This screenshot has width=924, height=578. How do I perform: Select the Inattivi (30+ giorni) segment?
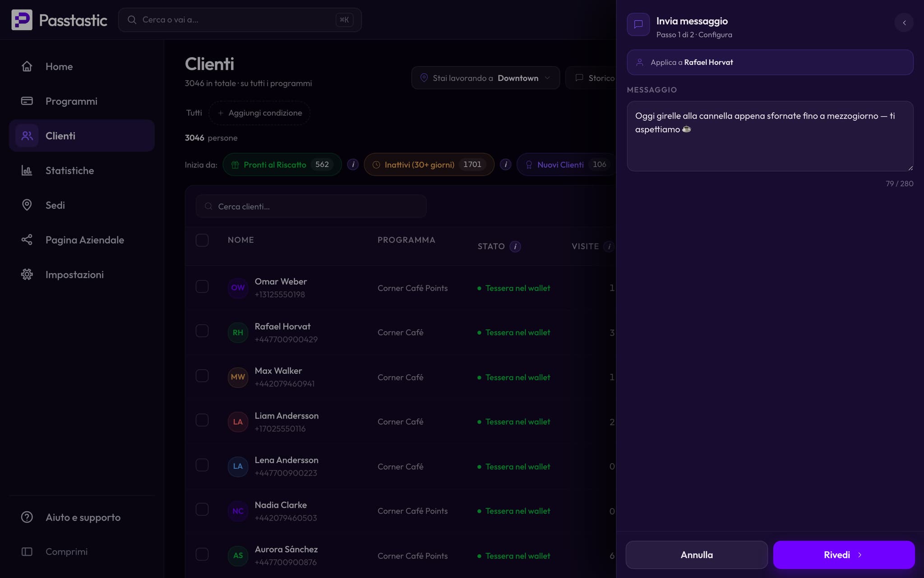click(429, 164)
